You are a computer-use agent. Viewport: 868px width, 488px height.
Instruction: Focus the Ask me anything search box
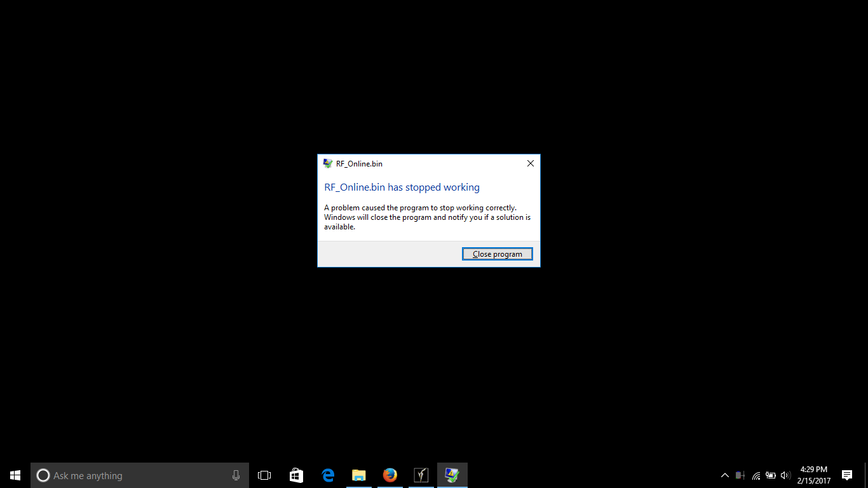click(x=140, y=475)
